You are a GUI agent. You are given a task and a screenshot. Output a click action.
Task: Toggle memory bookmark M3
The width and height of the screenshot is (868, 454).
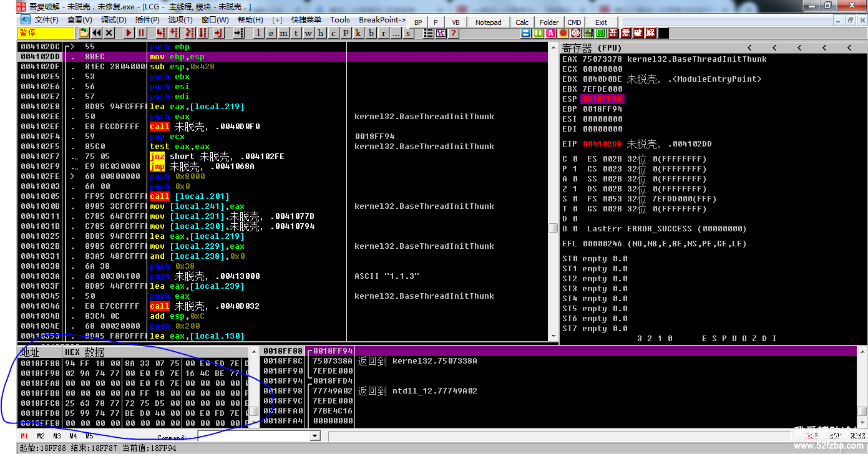pos(57,436)
